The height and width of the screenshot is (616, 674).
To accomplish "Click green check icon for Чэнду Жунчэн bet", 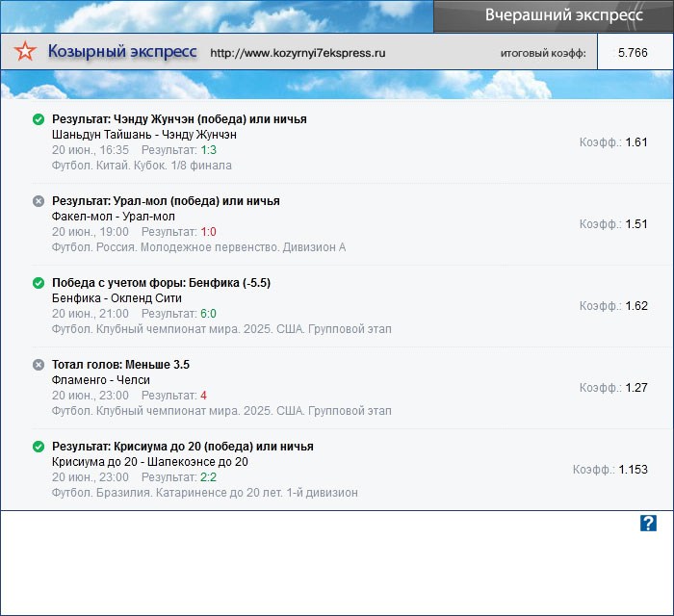I will click(x=39, y=119).
